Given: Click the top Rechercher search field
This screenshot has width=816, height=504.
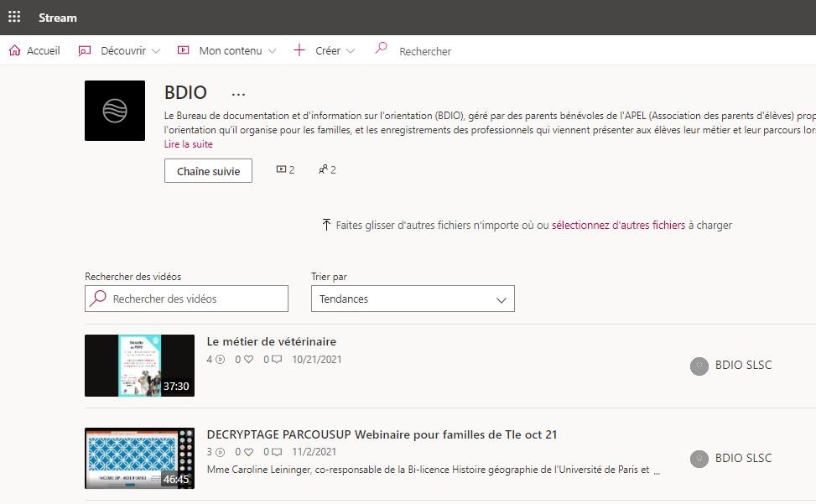Looking at the screenshot, I should (425, 51).
